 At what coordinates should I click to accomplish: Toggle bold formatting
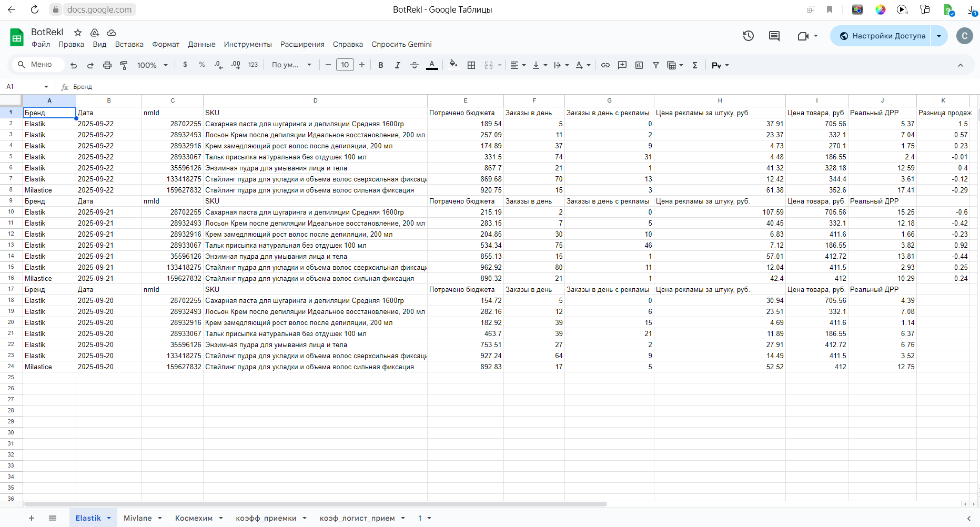coord(380,65)
